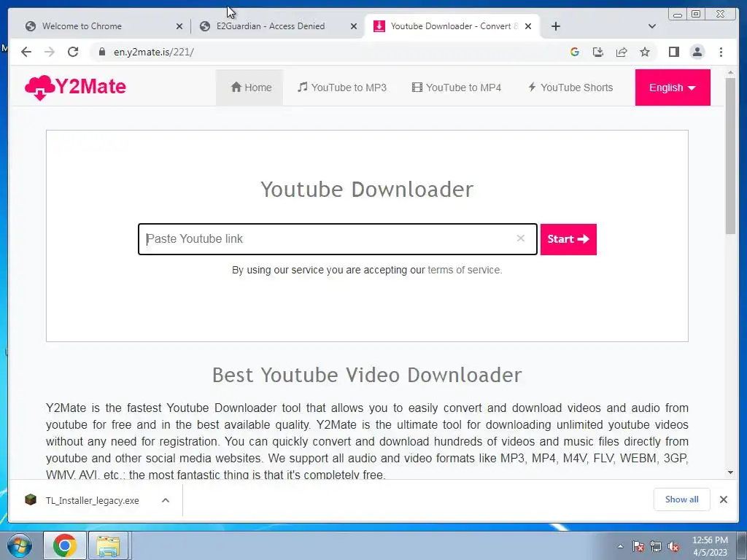The height and width of the screenshot is (560, 747).
Task: Click the taskbar clock 12:56 PM
Action: pyautogui.click(x=710, y=540)
